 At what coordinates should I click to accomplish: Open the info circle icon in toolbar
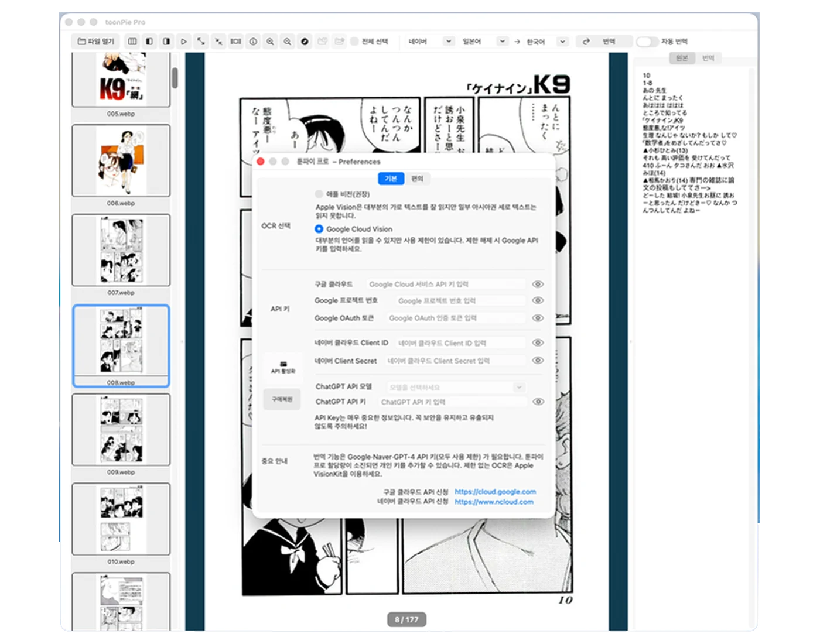pyautogui.click(x=253, y=42)
